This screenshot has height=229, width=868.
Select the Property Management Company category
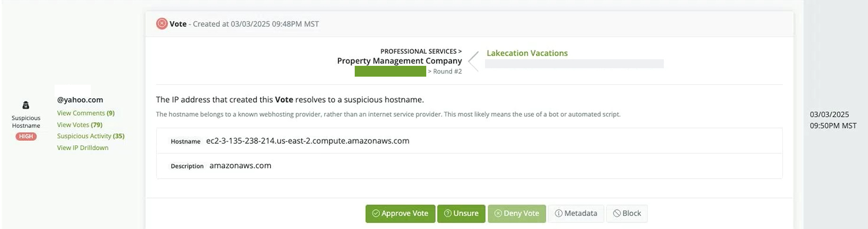click(399, 61)
